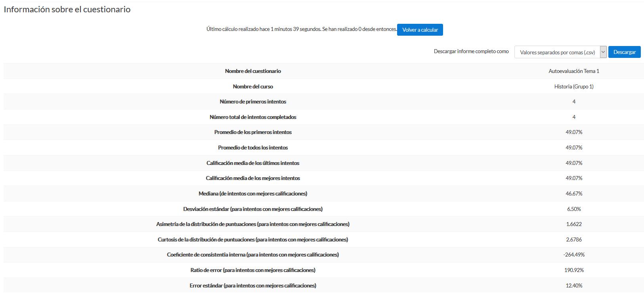The image size is (644, 295).
Task: Click the Descargar button
Action: tap(624, 52)
